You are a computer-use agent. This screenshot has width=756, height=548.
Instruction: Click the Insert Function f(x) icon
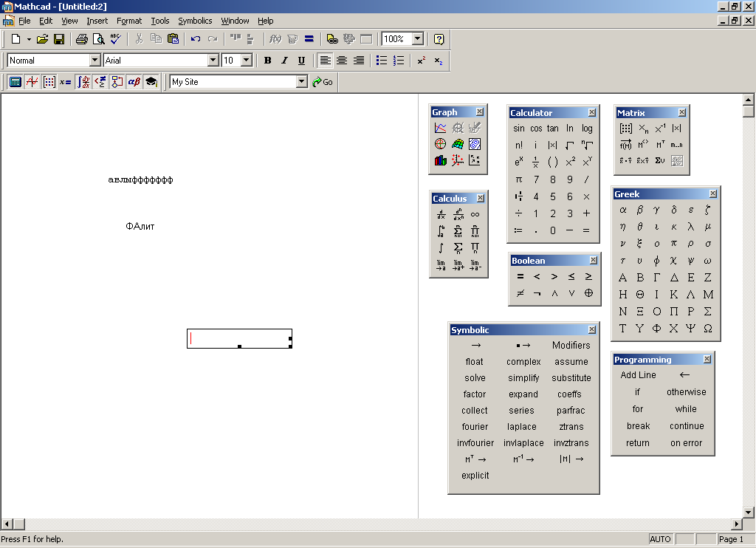pyautogui.click(x=275, y=39)
